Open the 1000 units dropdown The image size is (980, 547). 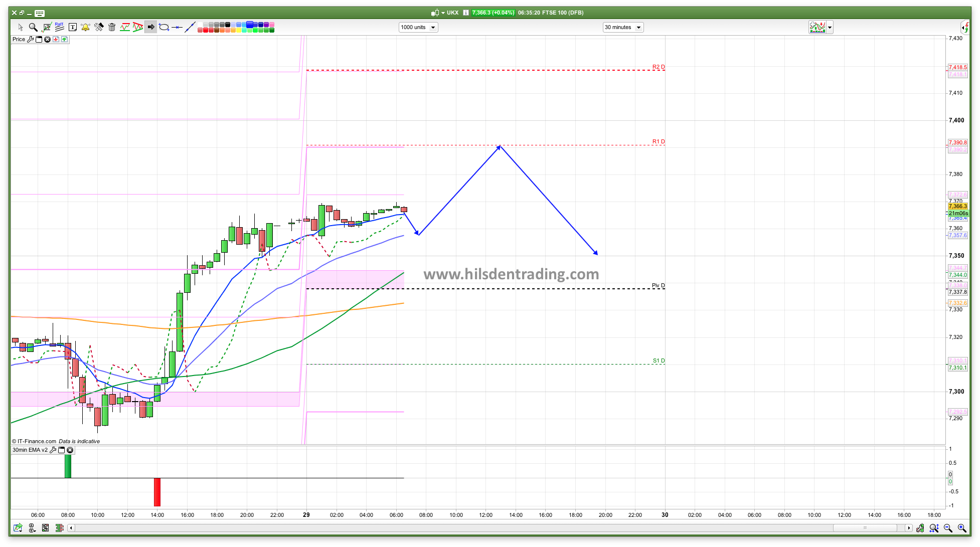pos(418,28)
